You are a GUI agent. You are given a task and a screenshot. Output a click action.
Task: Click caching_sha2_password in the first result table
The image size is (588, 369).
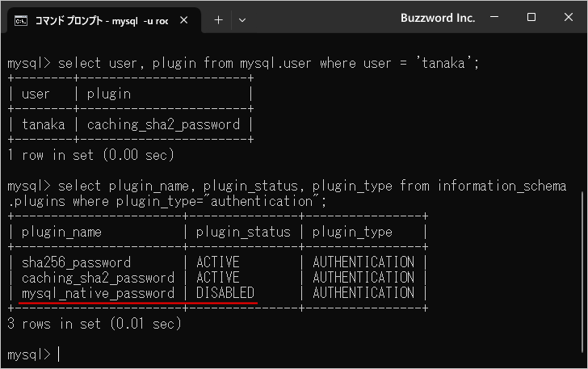(163, 124)
